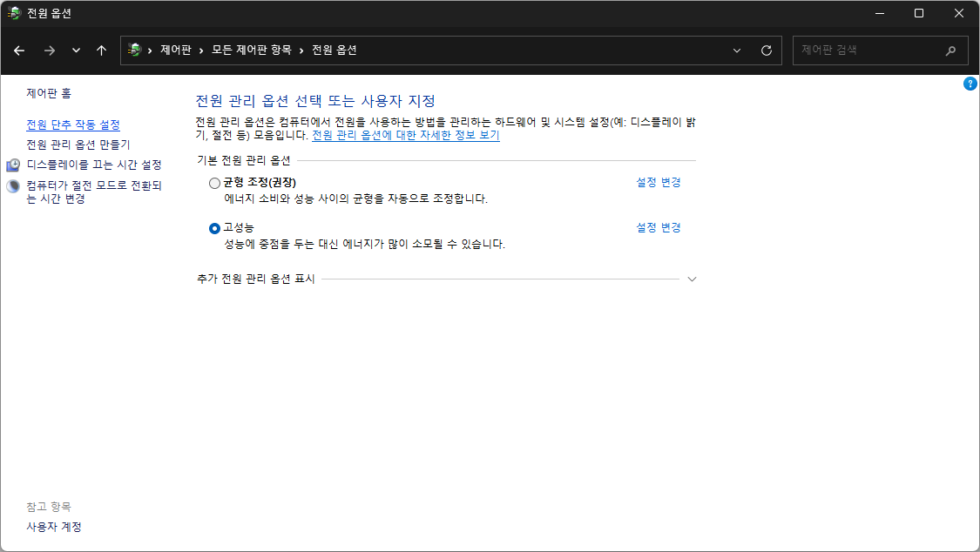The width and height of the screenshot is (980, 552).
Task: Click the display-off time clock icon
Action: [x=13, y=165]
